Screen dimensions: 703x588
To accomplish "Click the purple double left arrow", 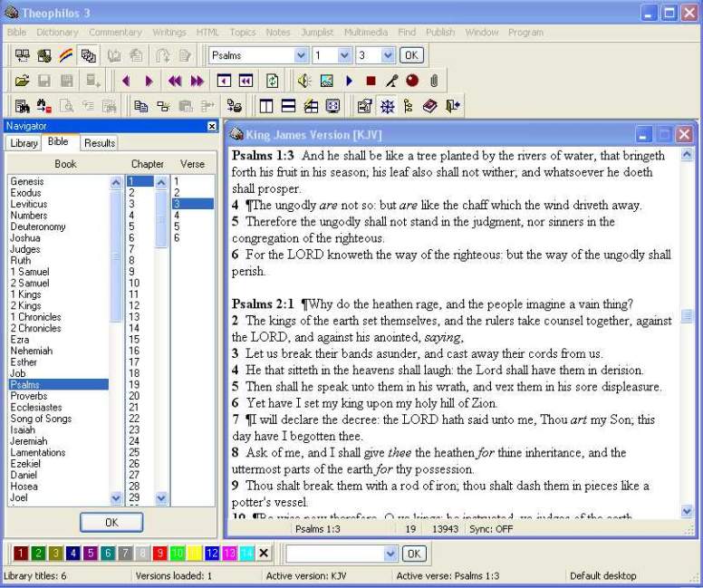I will [x=175, y=81].
